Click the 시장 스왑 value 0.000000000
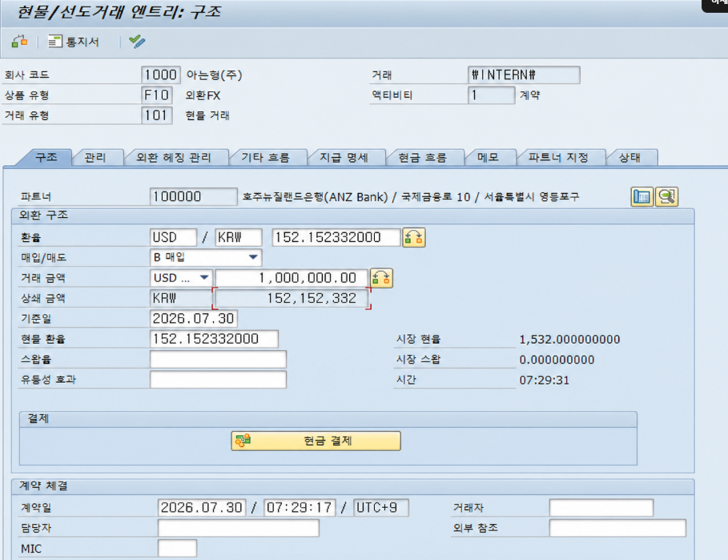This screenshot has height=560, width=728. coord(557,360)
